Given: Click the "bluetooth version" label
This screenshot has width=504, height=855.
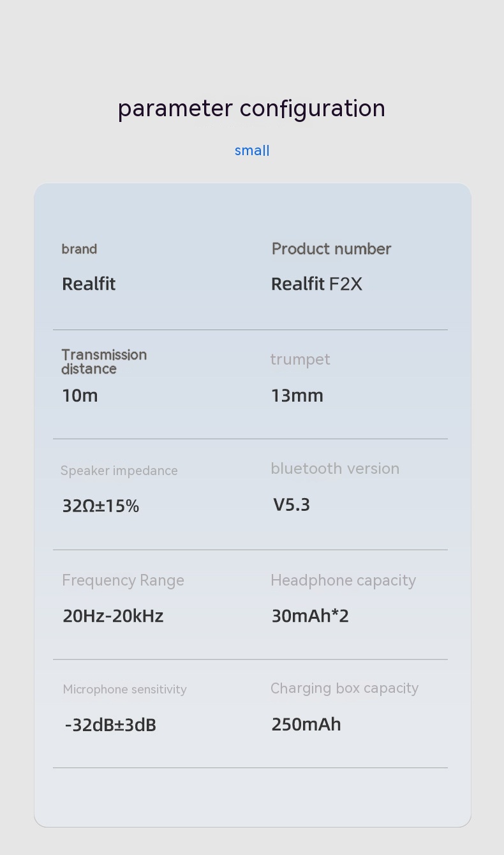Looking at the screenshot, I should coord(335,469).
